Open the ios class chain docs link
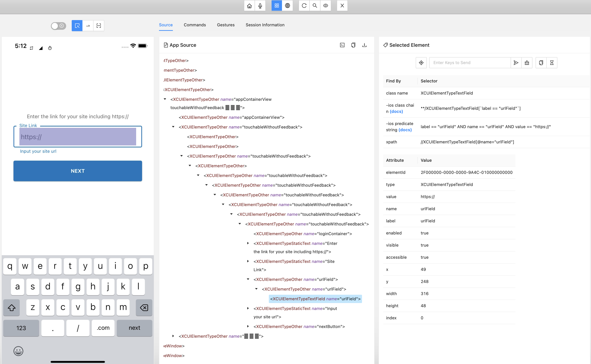This screenshot has height=364, width=591. coord(396,111)
